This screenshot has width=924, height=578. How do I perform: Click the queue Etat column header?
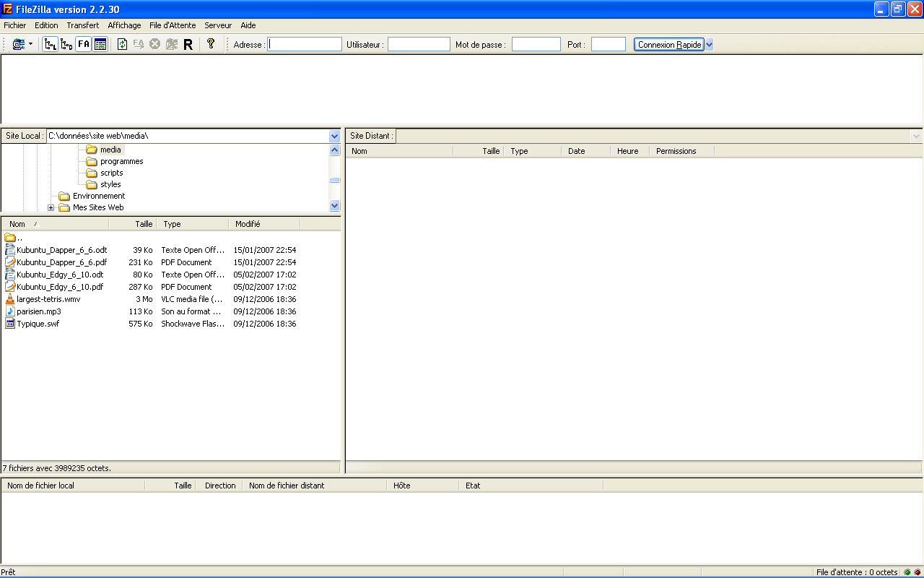pyautogui.click(x=531, y=486)
